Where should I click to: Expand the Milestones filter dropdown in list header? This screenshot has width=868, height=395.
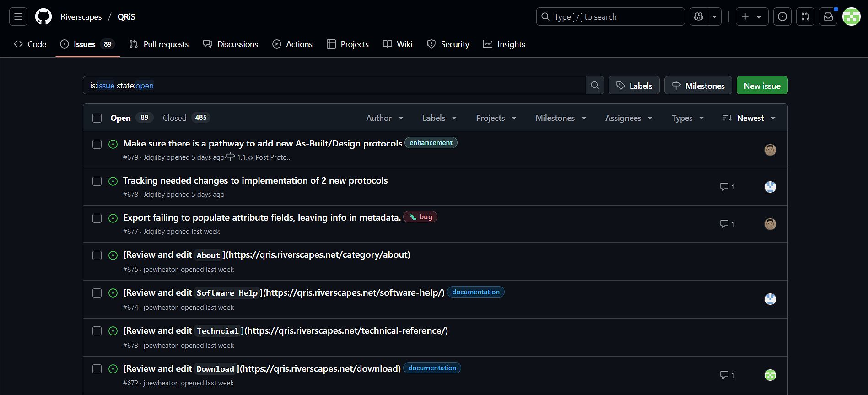[561, 118]
